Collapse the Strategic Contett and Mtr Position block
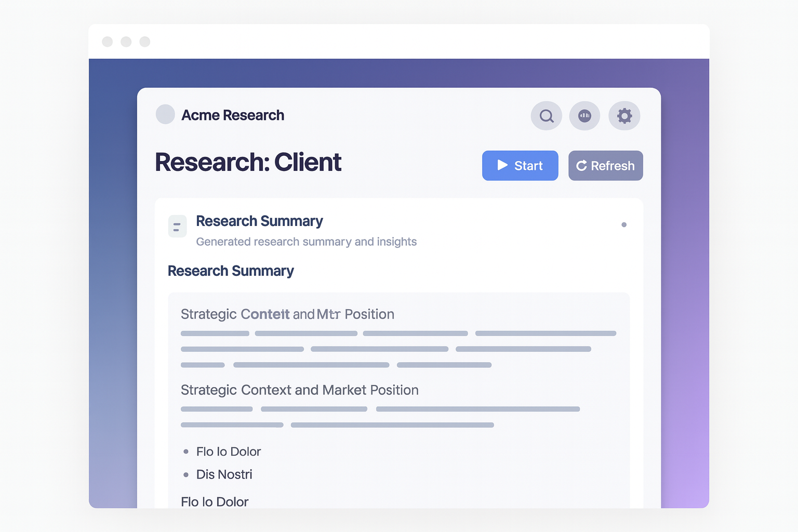 pyautogui.click(x=287, y=314)
